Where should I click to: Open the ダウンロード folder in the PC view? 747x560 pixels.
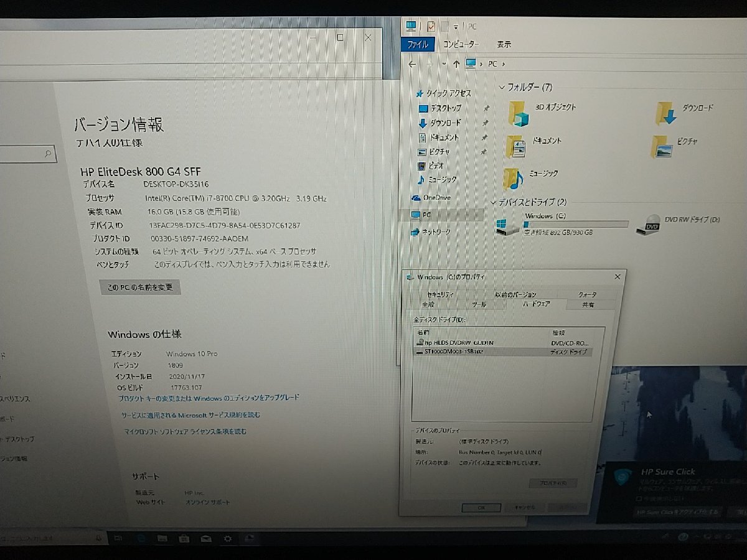click(x=667, y=113)
